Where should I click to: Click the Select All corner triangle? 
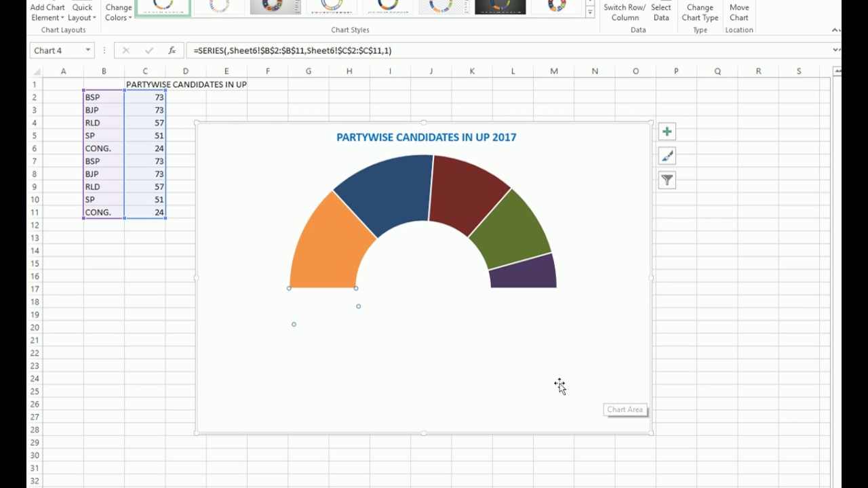(36, 71)
